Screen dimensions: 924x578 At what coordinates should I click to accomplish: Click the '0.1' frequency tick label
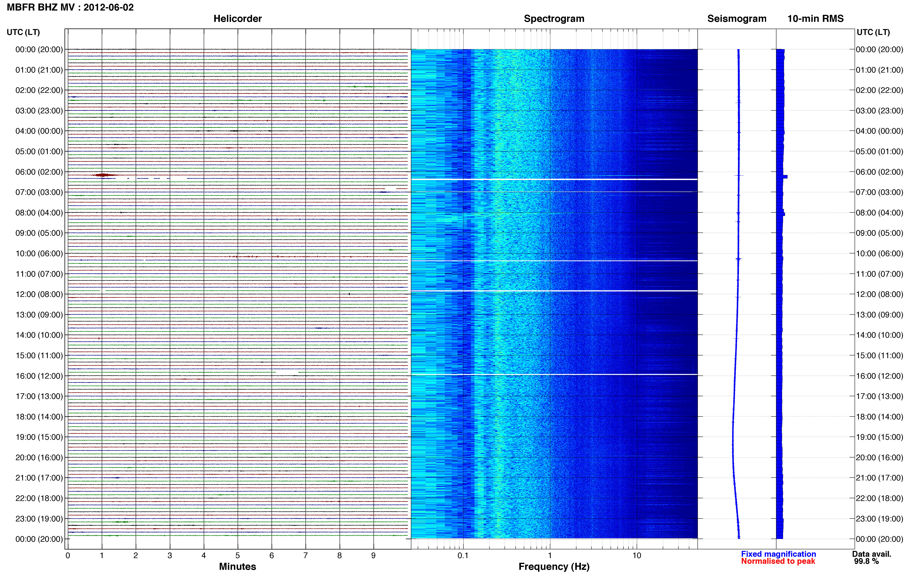point(463,555)
